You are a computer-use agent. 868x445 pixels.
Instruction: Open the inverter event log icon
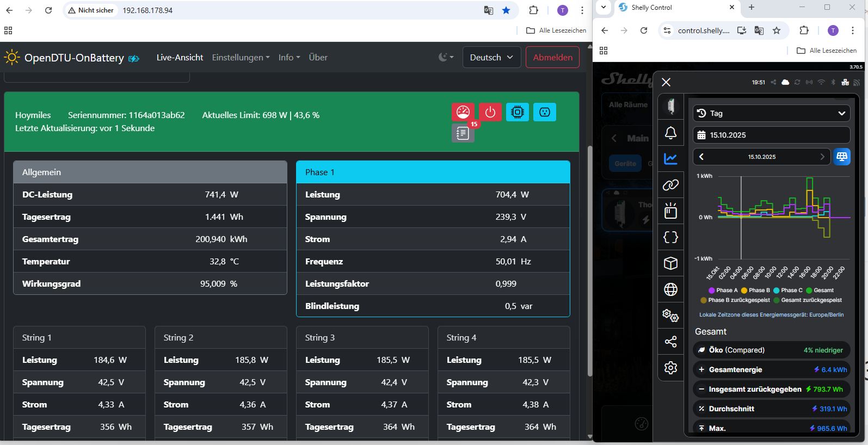click(x=463, y=133)
